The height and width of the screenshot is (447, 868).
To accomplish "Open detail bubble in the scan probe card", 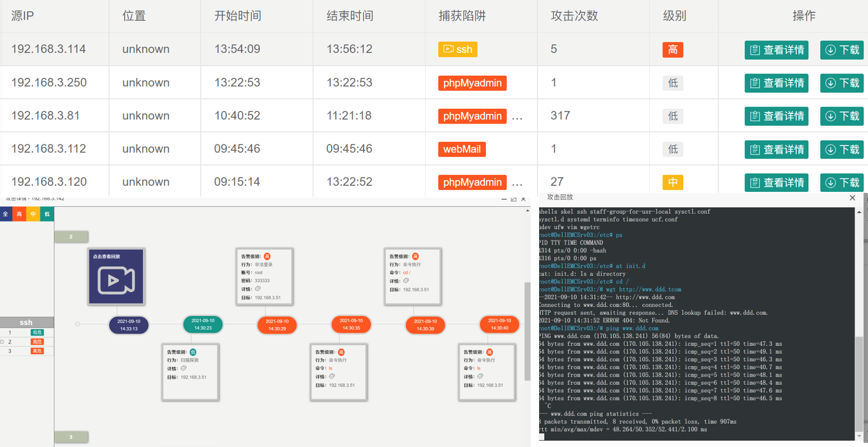I will [x=184, y=368].
